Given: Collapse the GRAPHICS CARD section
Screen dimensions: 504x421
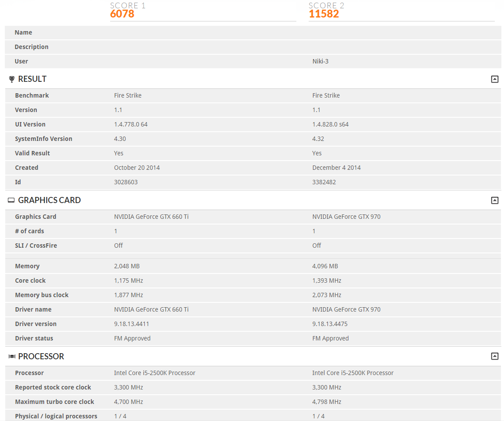Looking at the screenshot, I should click(495, 200).
